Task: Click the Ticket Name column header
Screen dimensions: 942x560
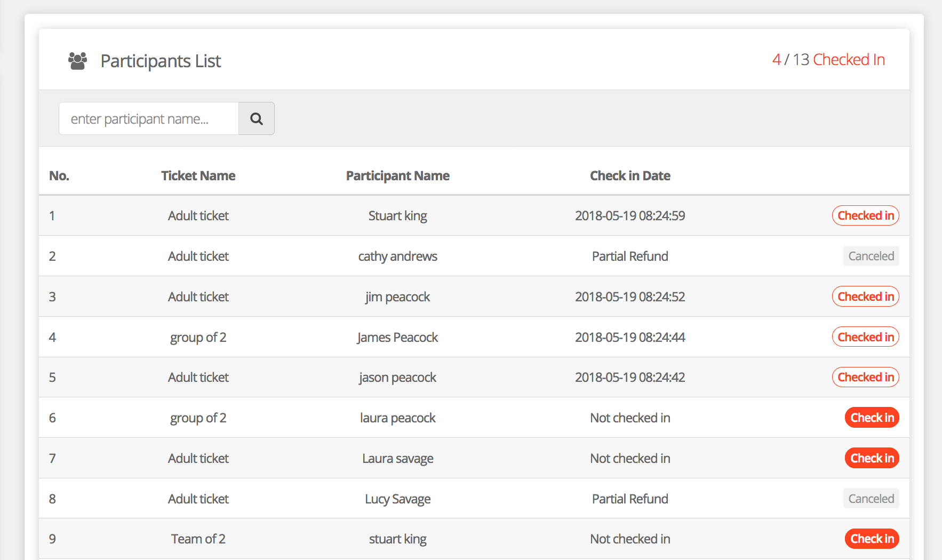Action: [198, 176]
